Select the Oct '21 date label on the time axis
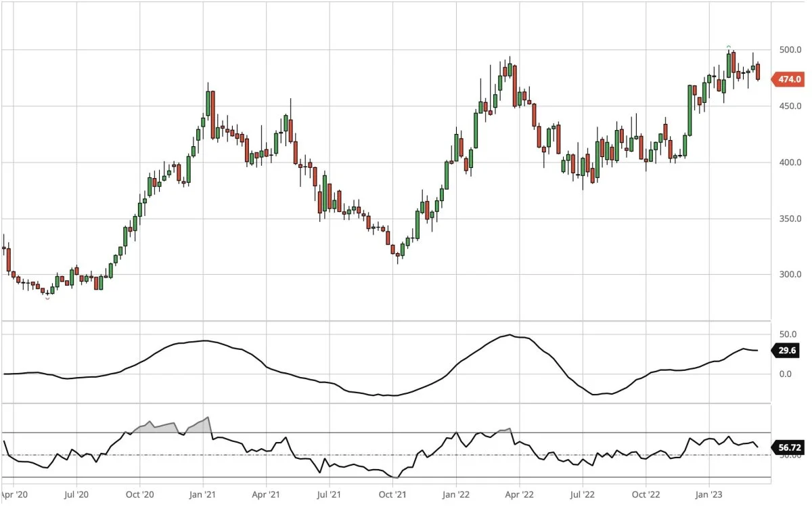Image resolution: width=812 pixels, height=507 pixels. tap(392, 495)
